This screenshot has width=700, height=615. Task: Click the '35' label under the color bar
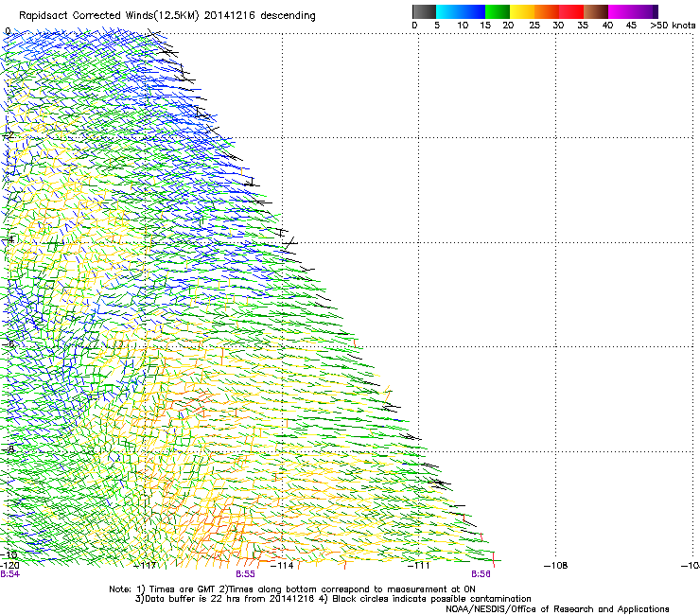583,26
